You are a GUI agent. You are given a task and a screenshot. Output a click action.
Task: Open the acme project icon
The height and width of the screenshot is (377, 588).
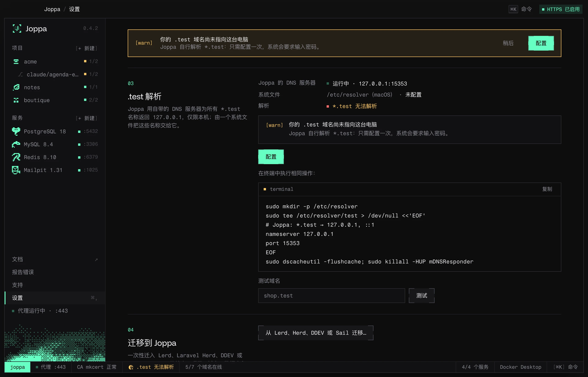tap(16, 61)
